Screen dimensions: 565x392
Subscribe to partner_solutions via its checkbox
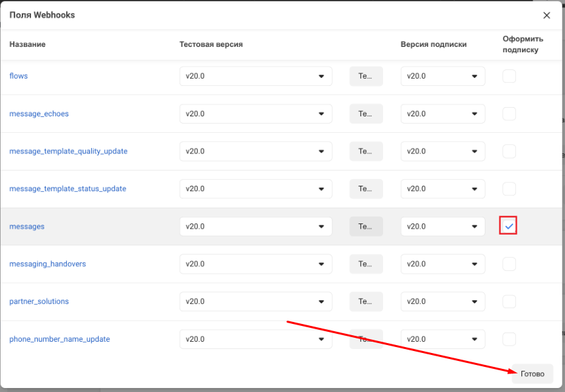click(509, 301)
